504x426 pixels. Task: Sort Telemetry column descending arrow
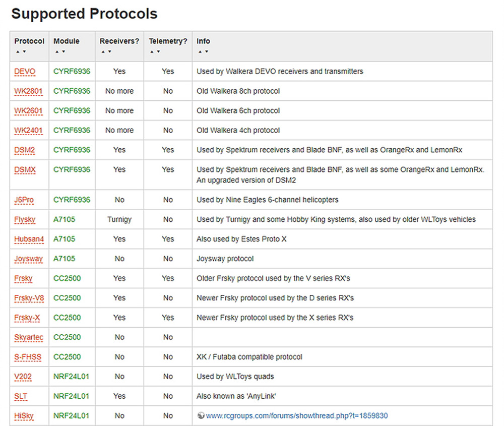click(x=158, y=51)
